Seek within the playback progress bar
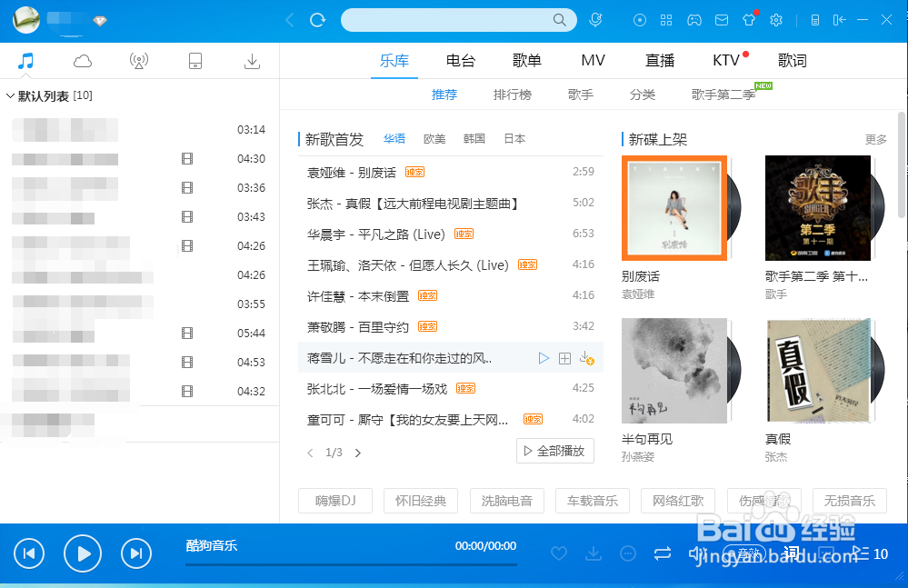This screenshot has width=908, height=588. 351,564
